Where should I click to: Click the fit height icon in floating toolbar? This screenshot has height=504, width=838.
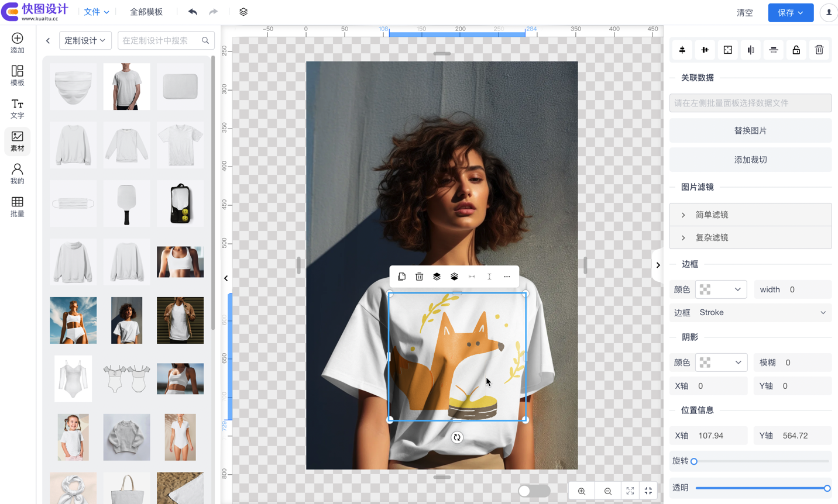point(489,277)
